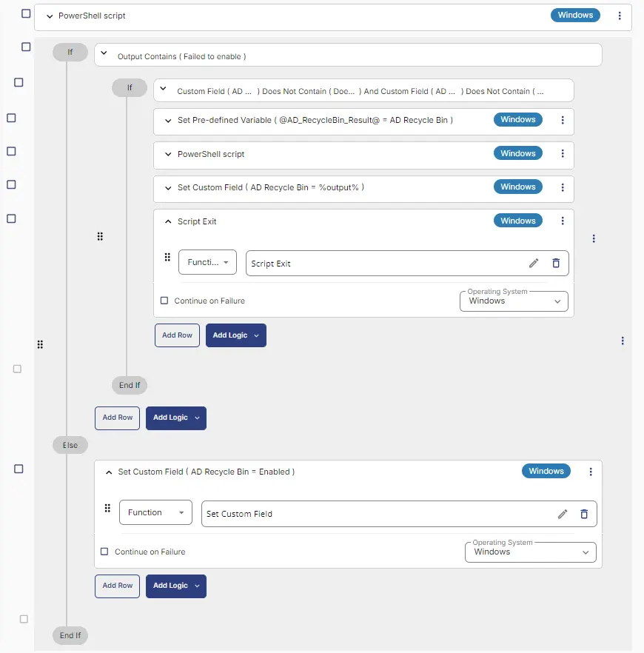Enable Continue on Failure under Script Exit

(164, 301)
